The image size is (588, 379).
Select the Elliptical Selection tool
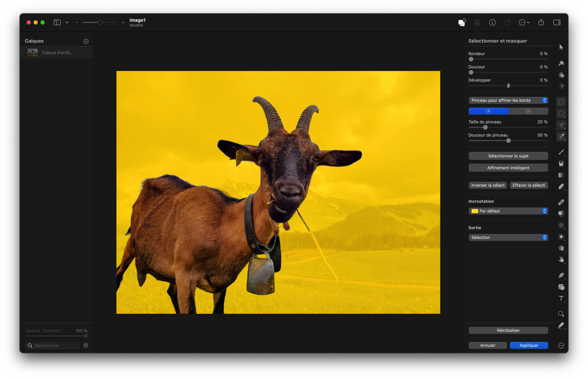pos(561,113)
